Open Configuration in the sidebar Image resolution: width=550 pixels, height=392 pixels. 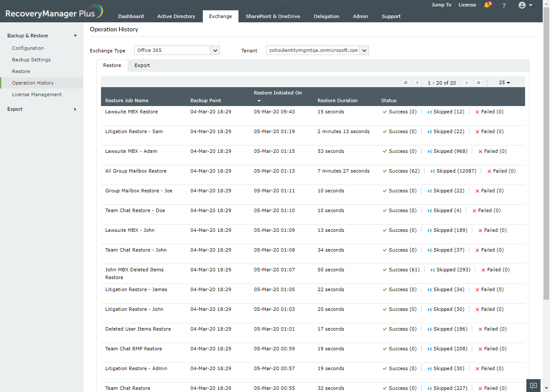[x=28, y=48]
